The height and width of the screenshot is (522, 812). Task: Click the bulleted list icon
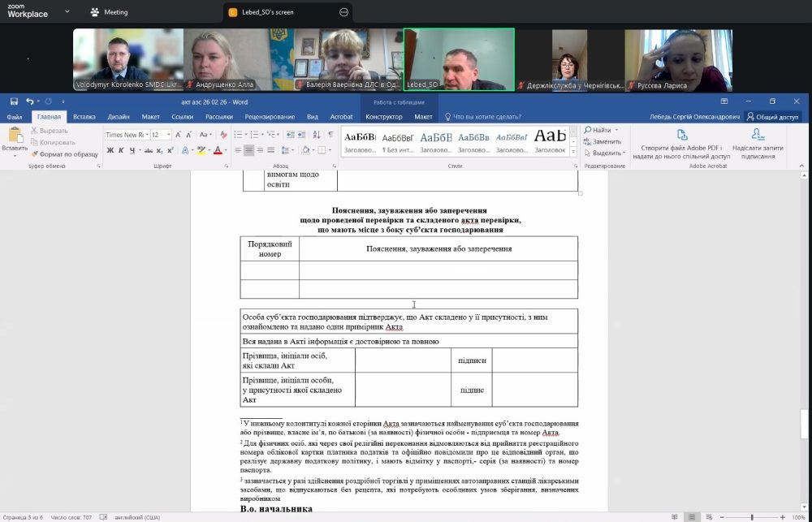[238, 135]
